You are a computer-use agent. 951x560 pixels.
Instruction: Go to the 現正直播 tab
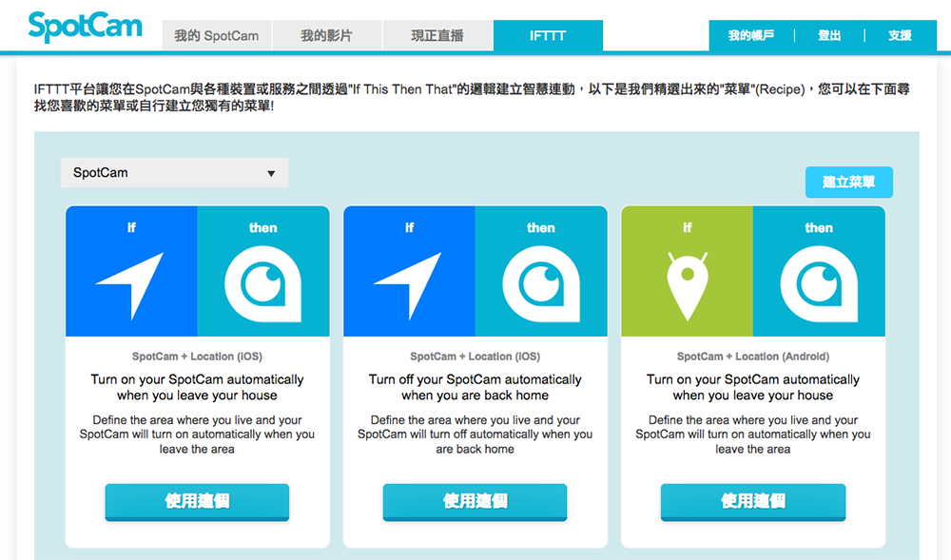coord(437,36)
